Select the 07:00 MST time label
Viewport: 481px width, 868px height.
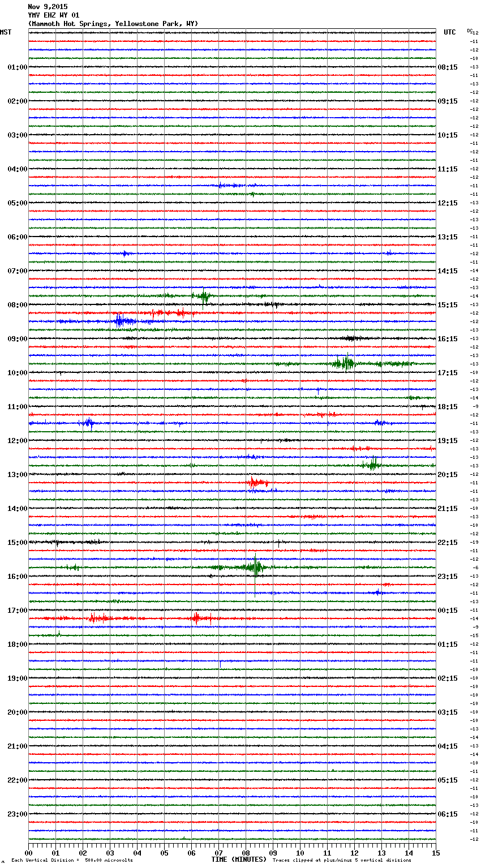[18, 271]
